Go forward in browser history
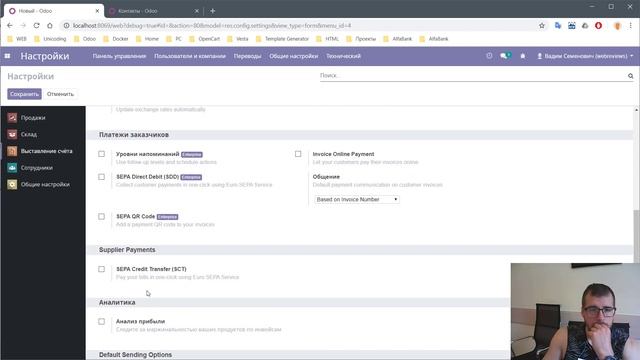Viewport: 640px width, 360px height. point(23,25)
